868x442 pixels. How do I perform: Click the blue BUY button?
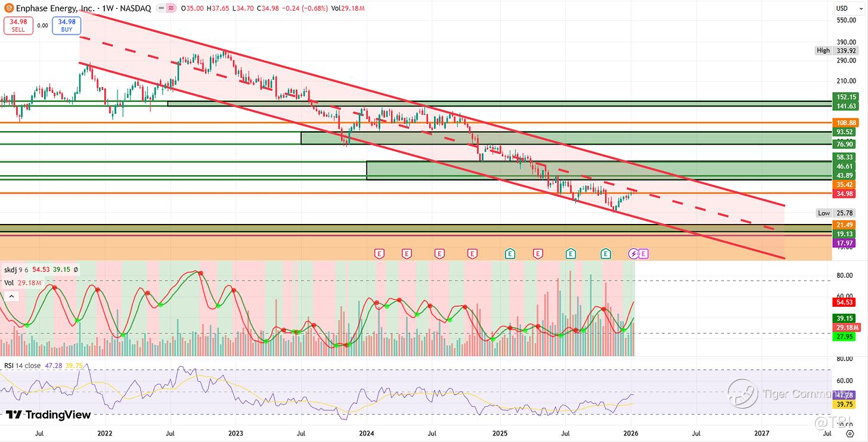66,26
